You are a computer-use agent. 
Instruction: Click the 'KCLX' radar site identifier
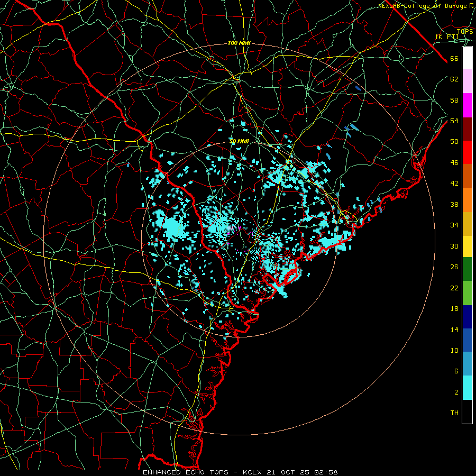(x=253, y=472)
